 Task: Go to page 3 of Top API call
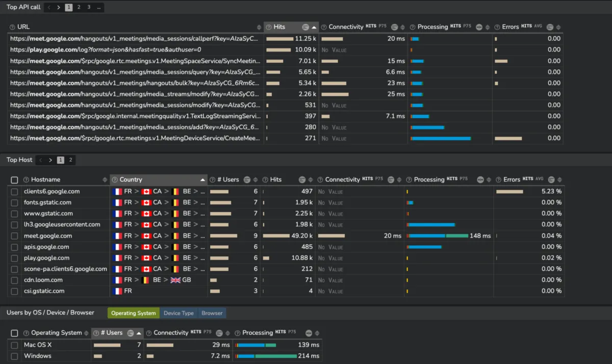point(89,7)
